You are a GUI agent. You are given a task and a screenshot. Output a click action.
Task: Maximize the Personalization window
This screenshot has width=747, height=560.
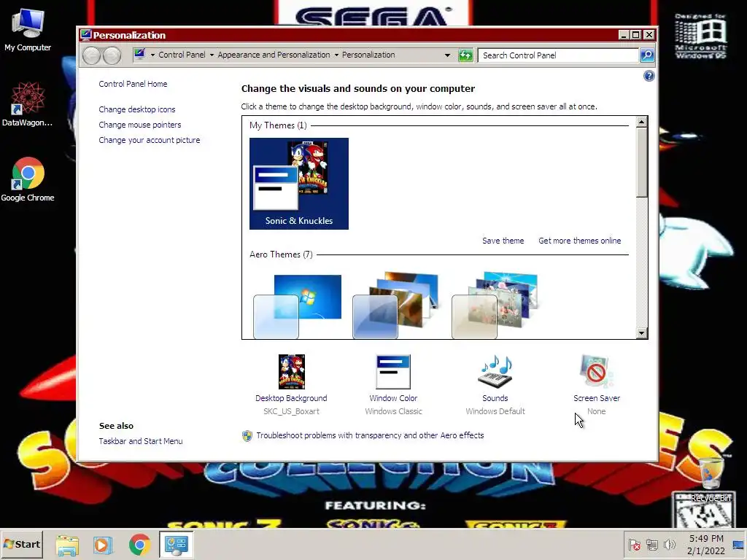coord(635,35)
